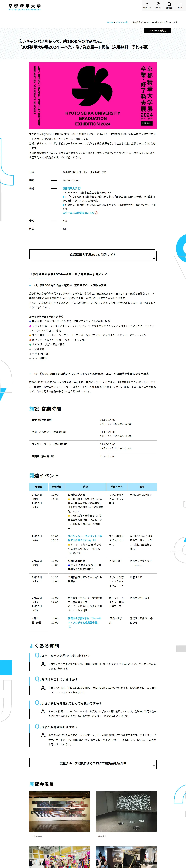The width and height of the screenshot is (186, 868).
Task: Click the new-window icon on 特設サイト button
Action: tap(154, 258)
